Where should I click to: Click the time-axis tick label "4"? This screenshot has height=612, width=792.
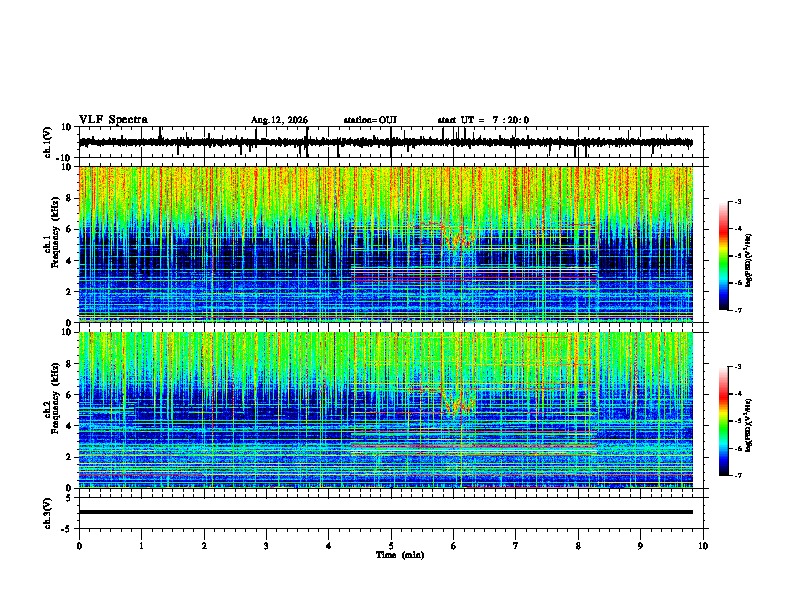click(x=329, y=546)
